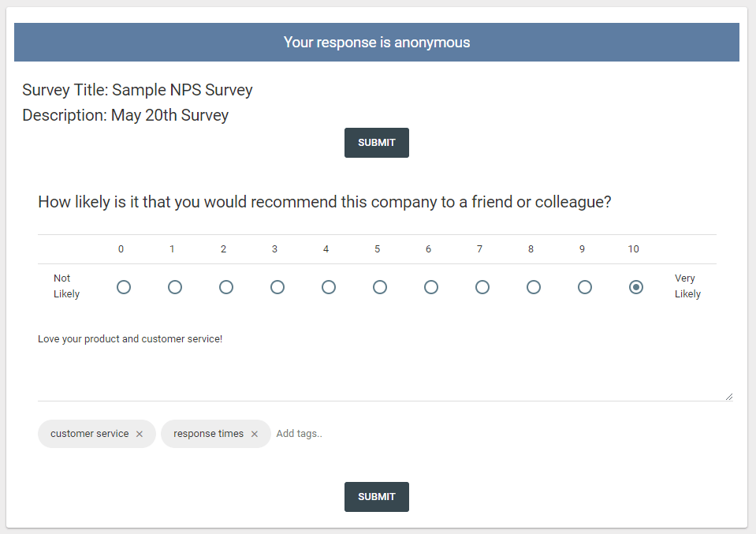
Task: Click the textarea resize handle
Action: click(729, 395)
